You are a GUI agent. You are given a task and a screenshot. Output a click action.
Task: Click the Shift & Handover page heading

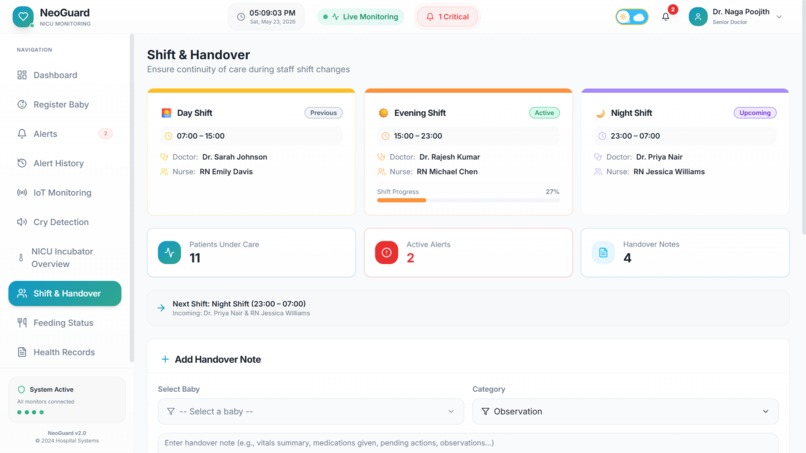tap(198, 55)
